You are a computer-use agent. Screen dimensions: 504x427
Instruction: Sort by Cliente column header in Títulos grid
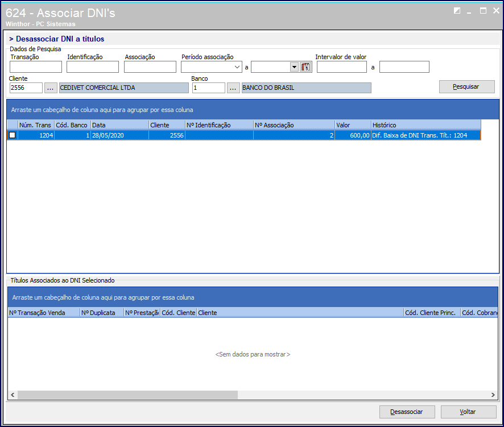click(300, 313)
